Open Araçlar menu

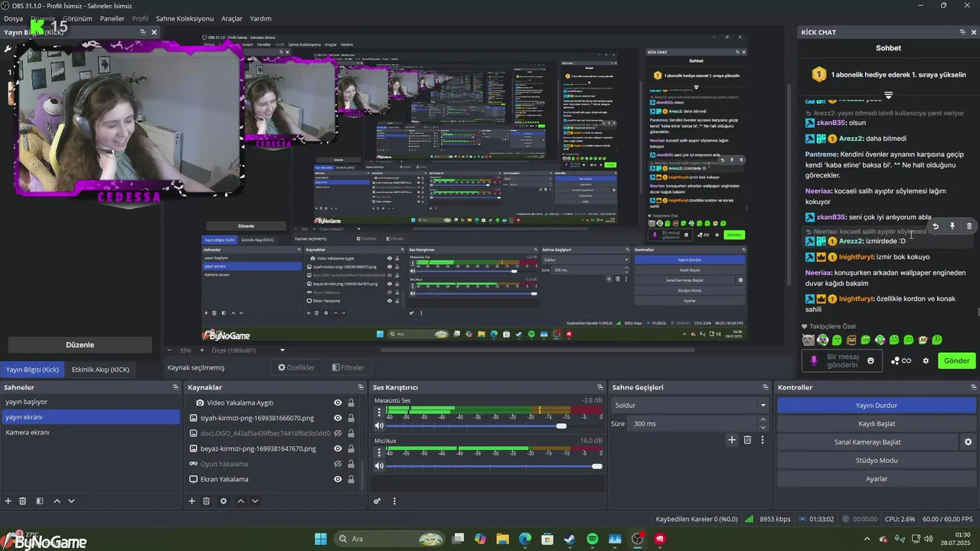232,18
